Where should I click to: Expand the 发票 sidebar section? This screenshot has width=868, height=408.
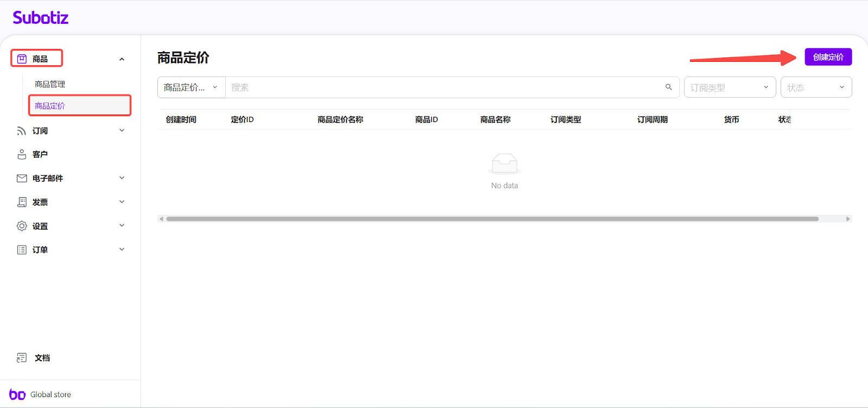tap(122, 202)
